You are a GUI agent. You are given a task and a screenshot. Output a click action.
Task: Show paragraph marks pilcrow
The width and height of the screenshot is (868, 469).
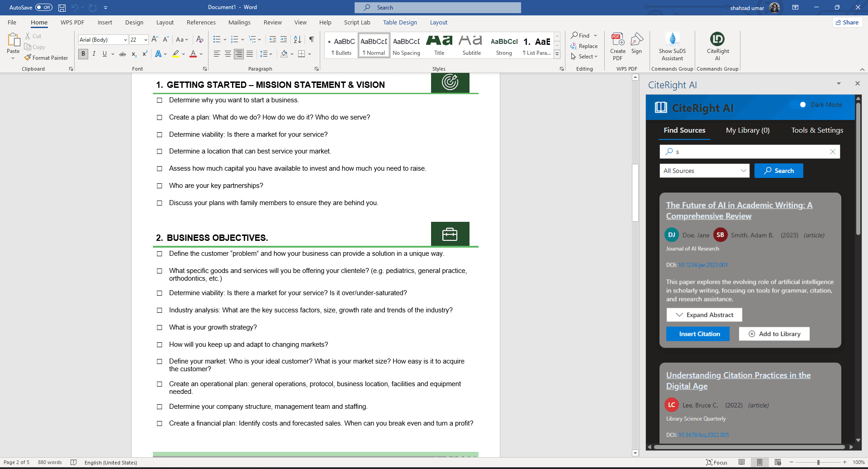(x=311, y=39)
